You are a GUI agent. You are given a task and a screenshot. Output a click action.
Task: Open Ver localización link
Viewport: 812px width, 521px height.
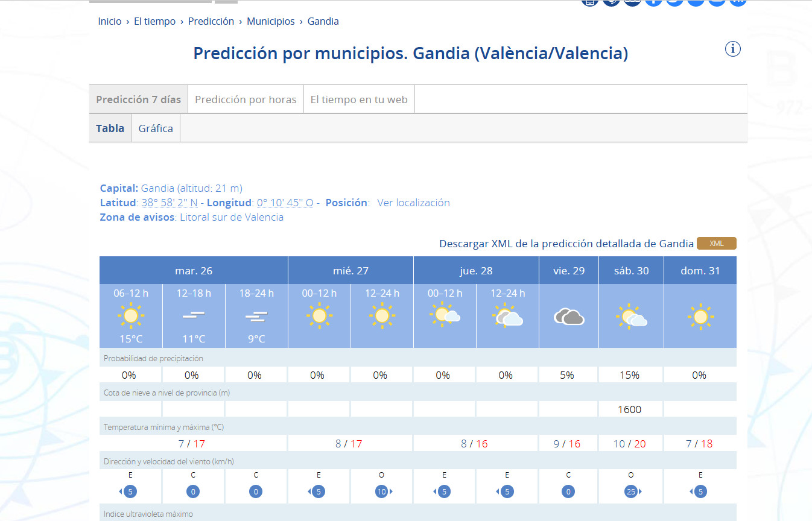413,203
